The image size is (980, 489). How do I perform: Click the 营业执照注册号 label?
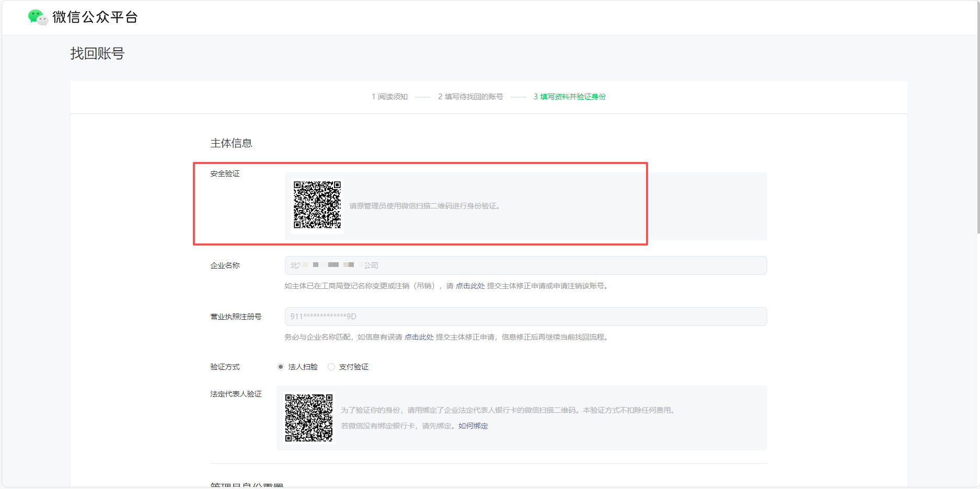pyautogui.click(x=236, y=317)
